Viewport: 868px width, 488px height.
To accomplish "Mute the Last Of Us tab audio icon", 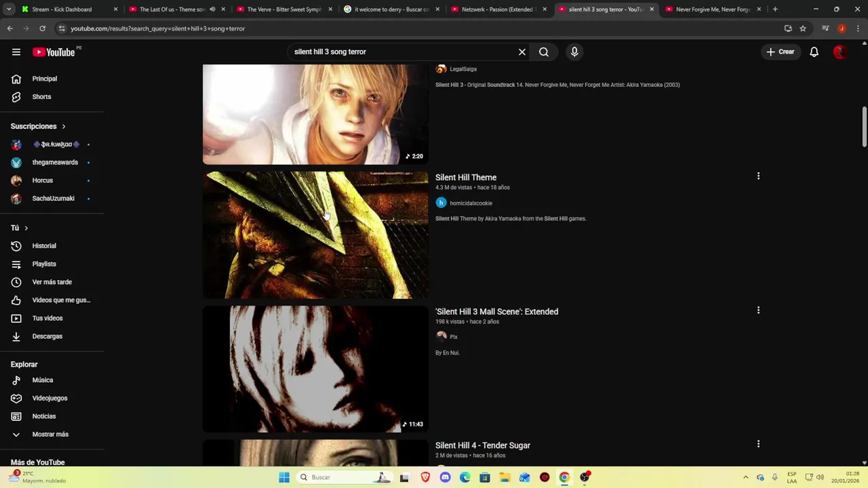I will pyautogui.click(x=212, y=9).
